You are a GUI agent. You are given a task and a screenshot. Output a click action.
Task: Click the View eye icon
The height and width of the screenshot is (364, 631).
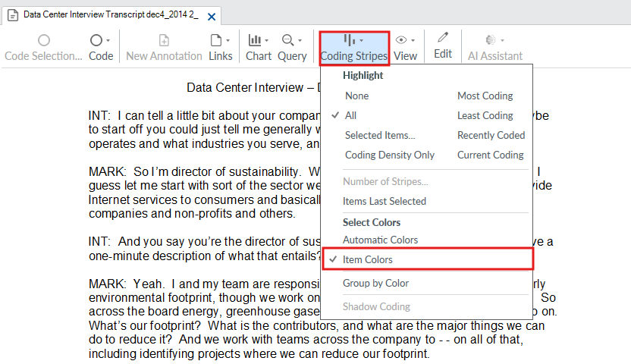coord(400,40)
